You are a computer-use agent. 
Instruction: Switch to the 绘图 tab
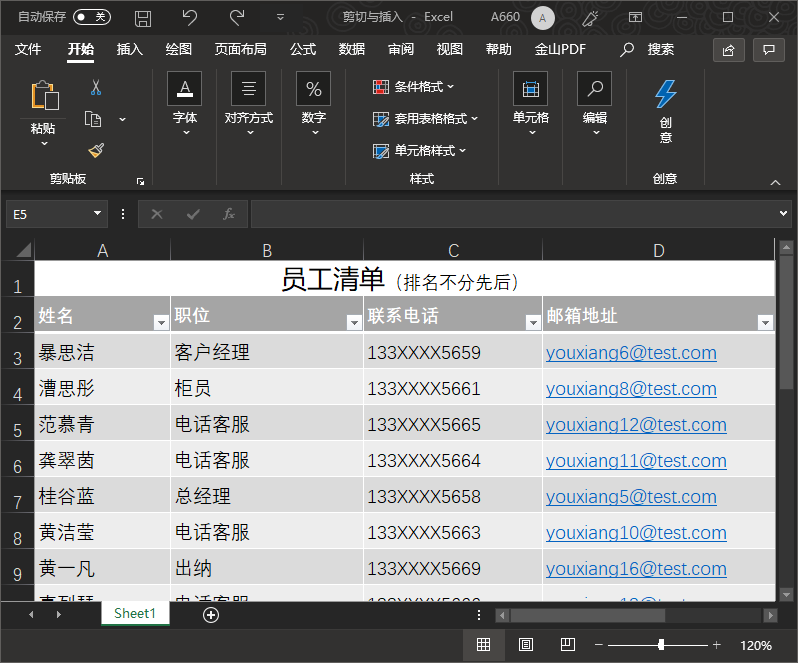pos(178,49)
